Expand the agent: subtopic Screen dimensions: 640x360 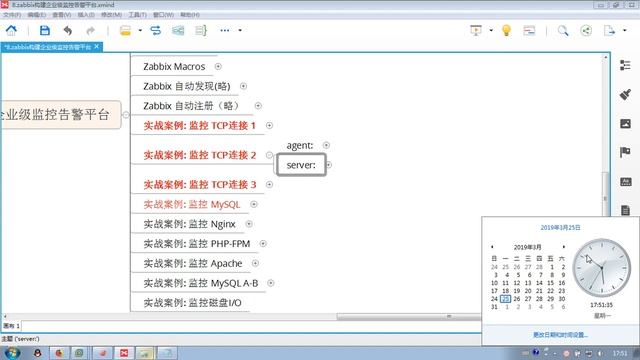coord(326,145)
